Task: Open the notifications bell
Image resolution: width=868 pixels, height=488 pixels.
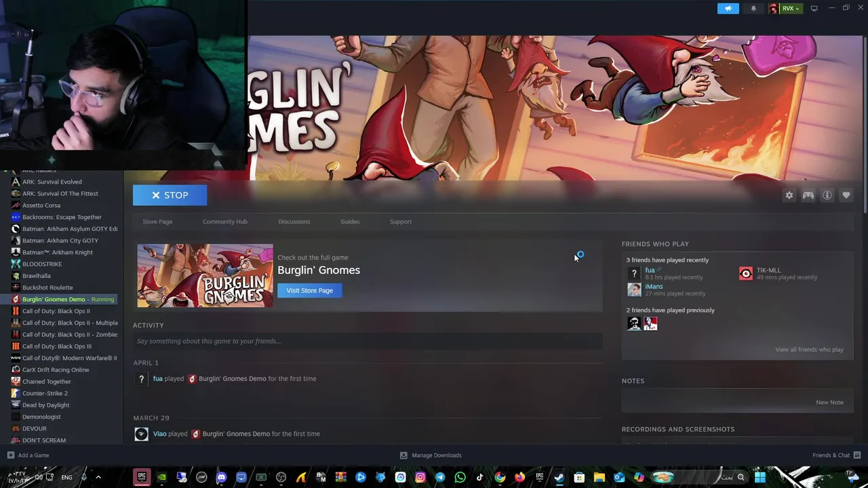Action: tap(753, 8)
